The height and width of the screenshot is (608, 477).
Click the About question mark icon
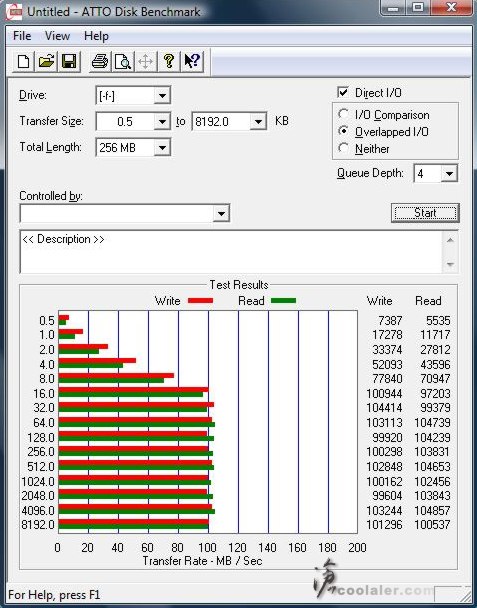pyautogui.click(x=169, y=61)
